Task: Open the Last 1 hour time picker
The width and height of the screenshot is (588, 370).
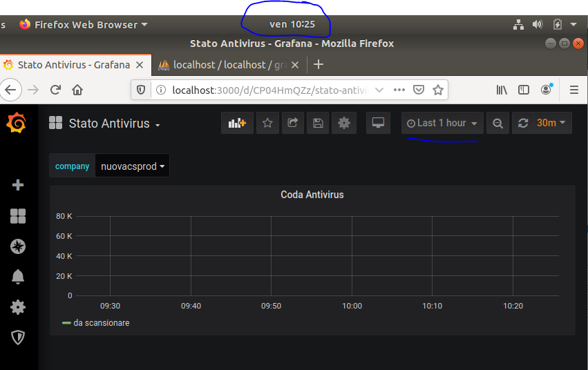Action: (x=442, y=123)
